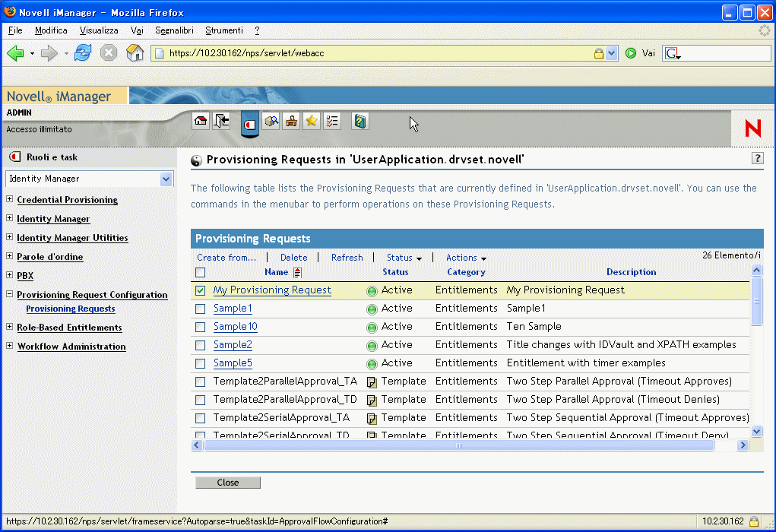
Task: Click the Firefox reload page icon
Action: coord(83,53)
